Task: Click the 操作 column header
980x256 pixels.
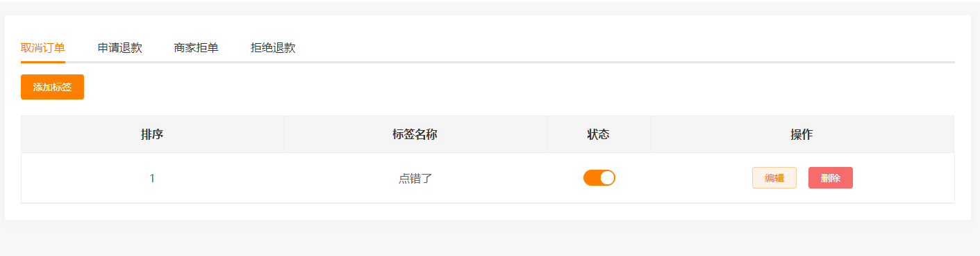Action: tap(802, 134)
